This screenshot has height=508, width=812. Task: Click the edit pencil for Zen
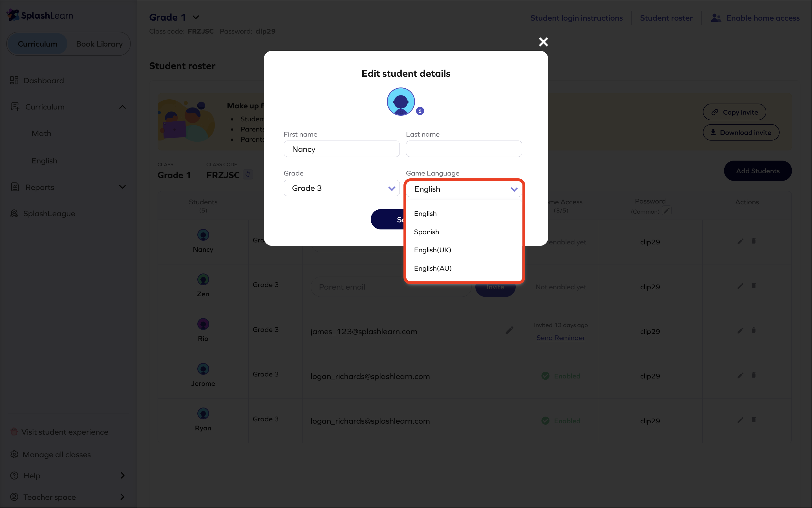[740, 286]
